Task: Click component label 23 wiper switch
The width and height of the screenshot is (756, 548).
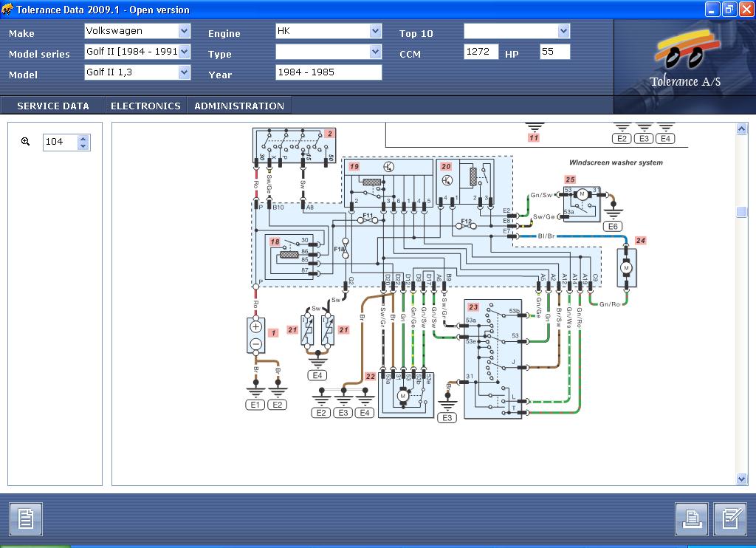Action: pos(473,306)
